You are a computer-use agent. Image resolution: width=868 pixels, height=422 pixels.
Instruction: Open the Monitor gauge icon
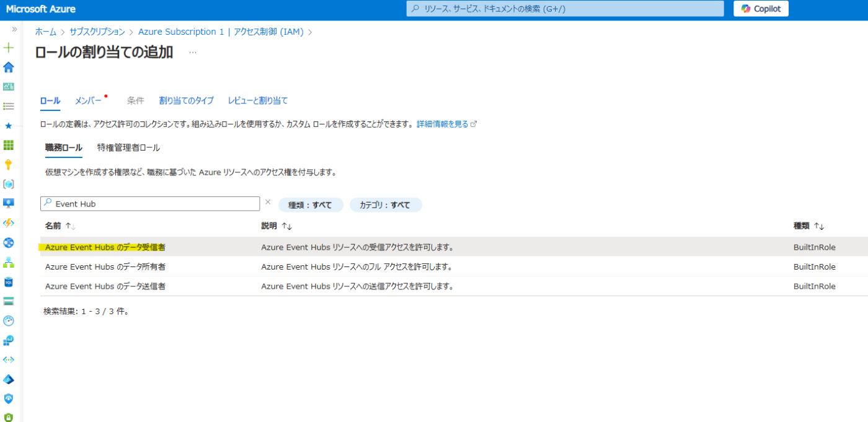coord(9,320)
